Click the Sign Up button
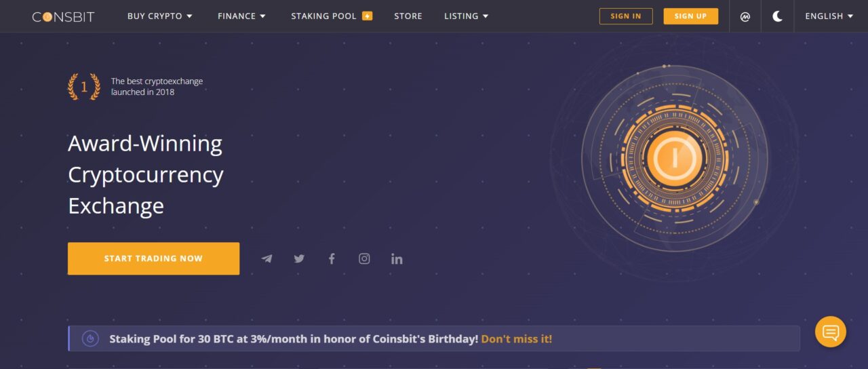868x369 pixels. (x=691, y=16)
